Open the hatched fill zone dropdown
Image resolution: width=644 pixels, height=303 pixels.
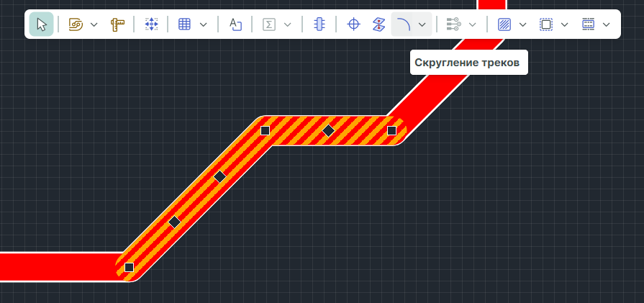click(x=523, y=24)
